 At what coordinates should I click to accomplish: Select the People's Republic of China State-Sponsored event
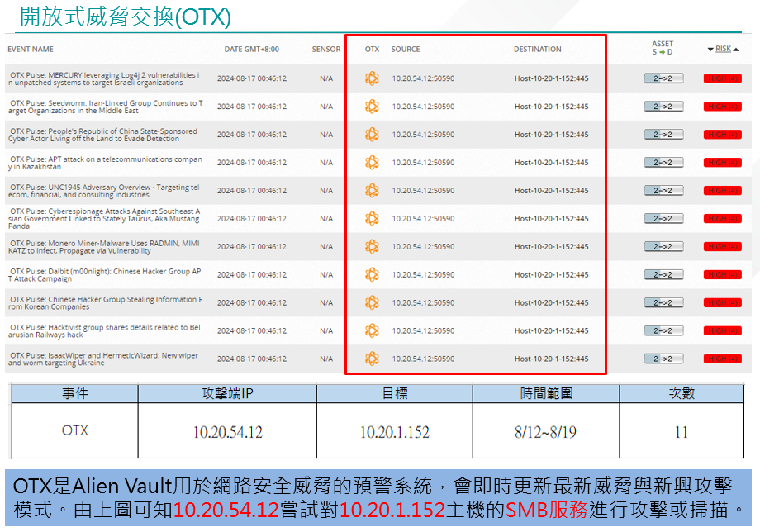102,135
